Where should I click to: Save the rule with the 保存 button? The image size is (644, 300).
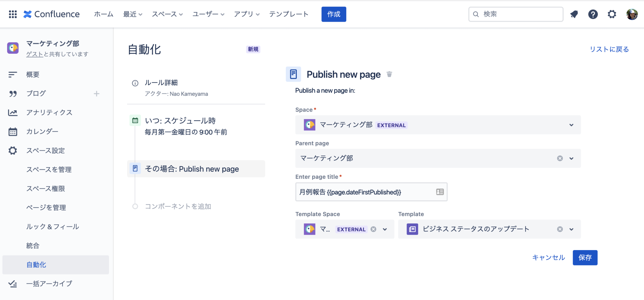[x=585, y=258]
